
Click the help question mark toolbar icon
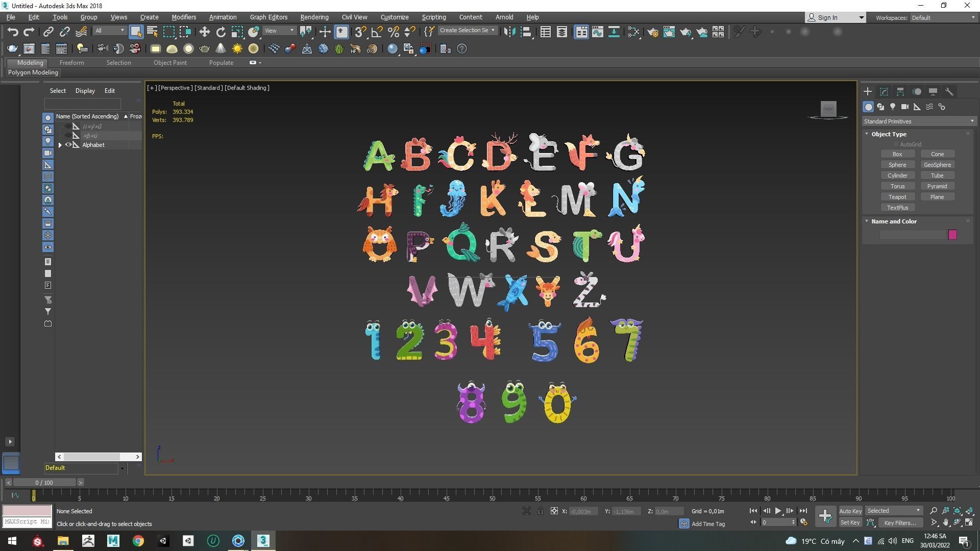click(462, 49)
